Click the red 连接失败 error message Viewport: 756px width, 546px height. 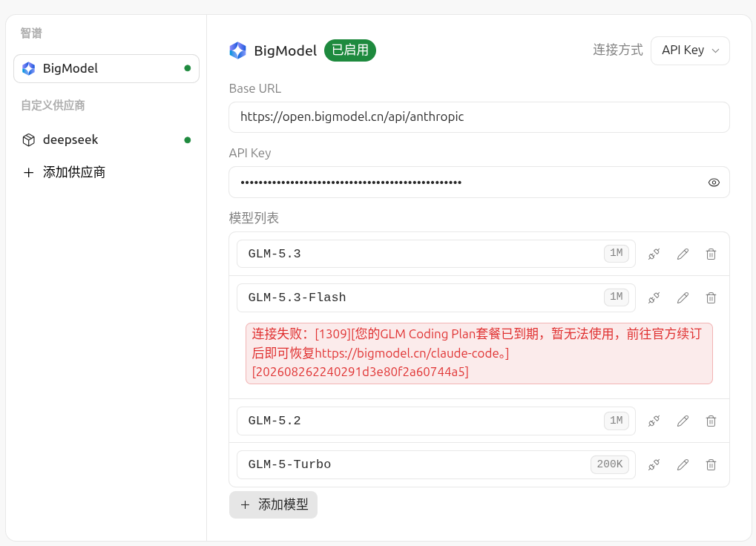(479, 353)
